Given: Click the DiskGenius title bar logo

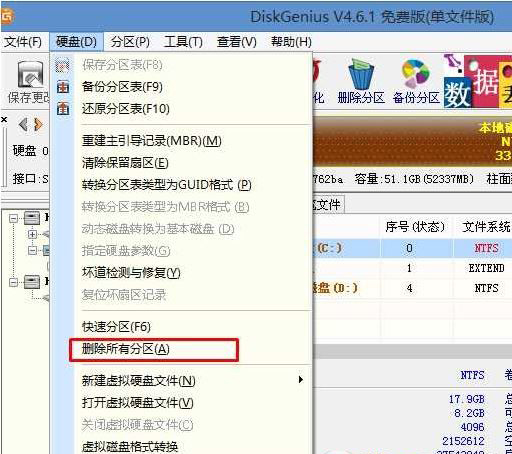Looking at the screenshot, I should pos(7,15).
